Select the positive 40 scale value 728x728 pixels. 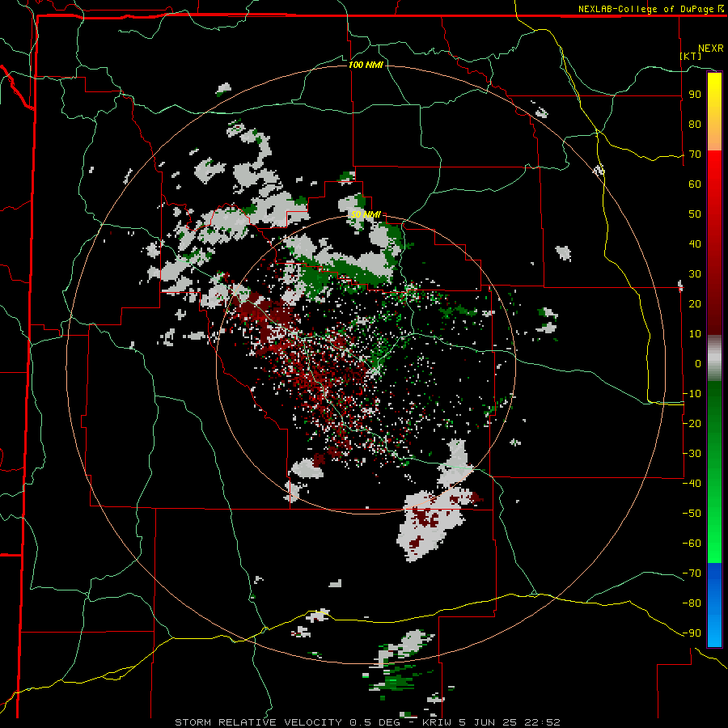pyautogui.click(x=695, y=244)
